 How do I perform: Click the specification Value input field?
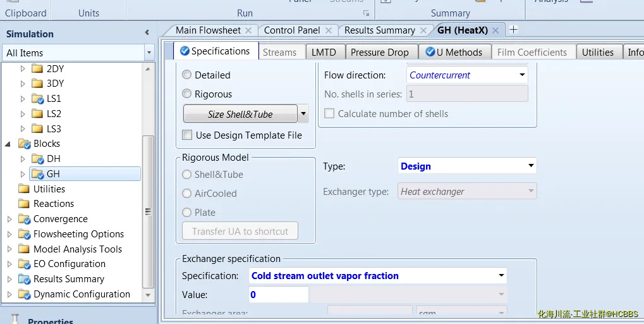coord(278,295)
